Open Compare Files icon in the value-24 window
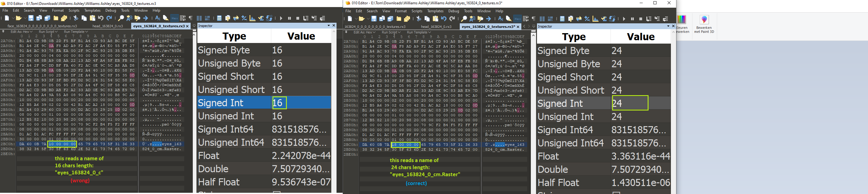 [x=570, y=19]
